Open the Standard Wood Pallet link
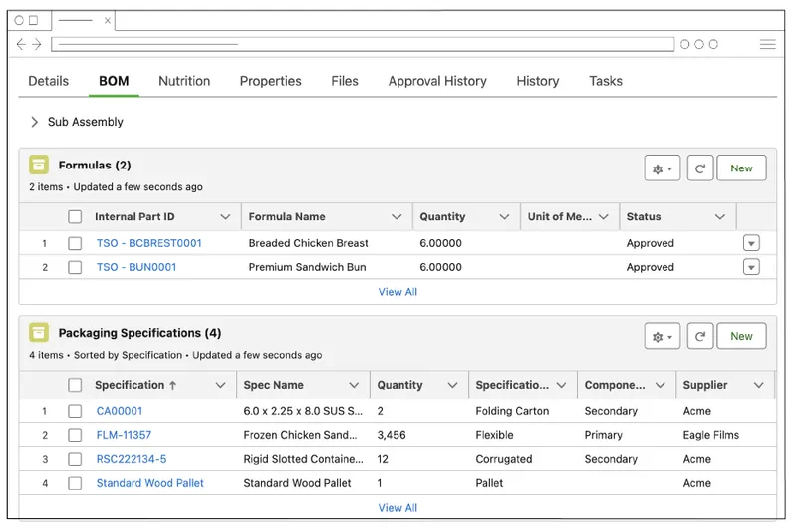The width and height of the screenshot is (797, 532). [149, 483]
